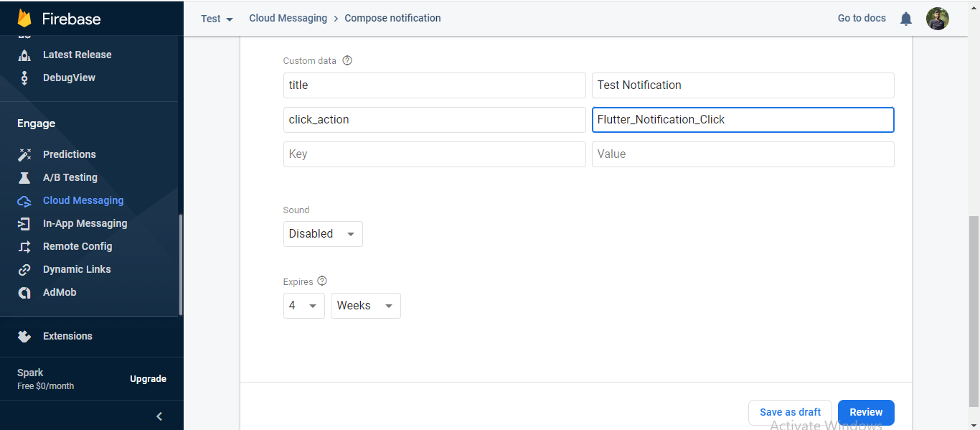Image resolution: width=980 pixels, height=430 pixels.
Task: Open notifications bell
Action: (905, 18)
